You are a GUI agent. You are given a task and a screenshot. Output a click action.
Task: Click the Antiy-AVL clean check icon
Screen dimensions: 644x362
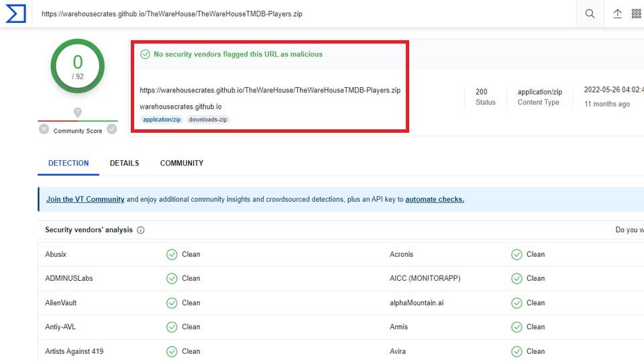(x=172, y=327)
